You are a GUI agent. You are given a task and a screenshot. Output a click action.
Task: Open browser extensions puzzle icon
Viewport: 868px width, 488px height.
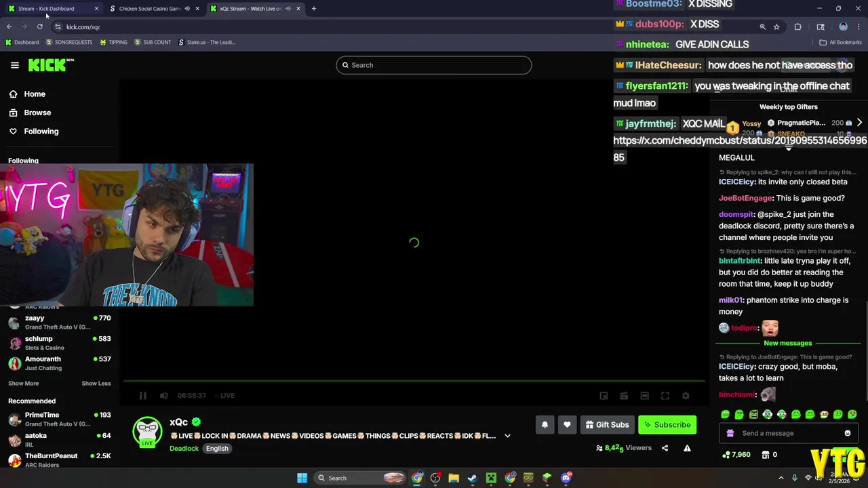pos(797,27)
